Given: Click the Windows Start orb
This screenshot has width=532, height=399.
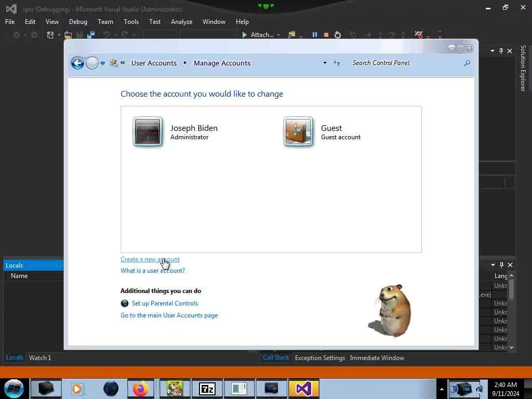Looking at the screenshot, I should click(14, 389).
